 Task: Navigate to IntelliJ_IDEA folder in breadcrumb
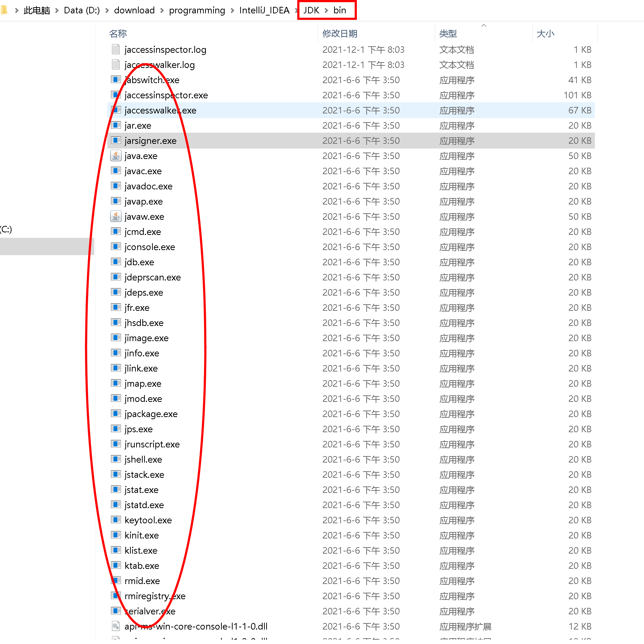point(264,10)
